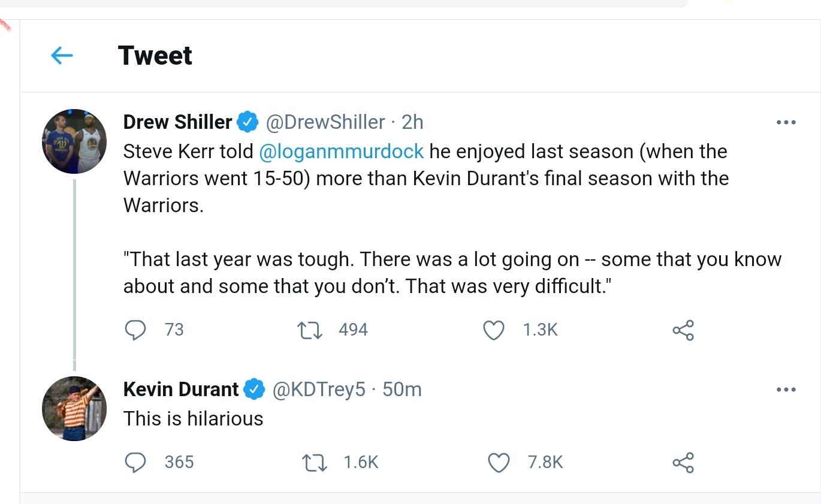Image resolution: width=821 pixels, height=504 pixels.
Task: Click Drew Shiller's profile picture
Action: click(x=74, y=141)
